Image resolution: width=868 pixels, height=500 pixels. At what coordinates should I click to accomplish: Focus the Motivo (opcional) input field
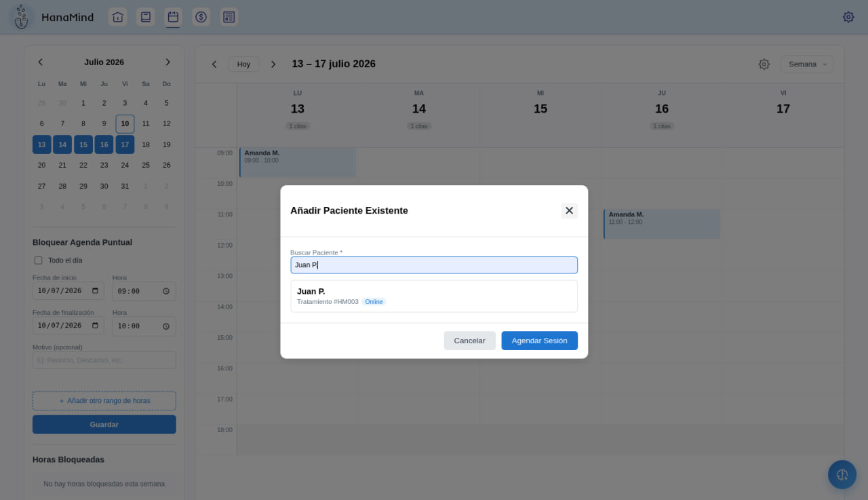click(104, 360)
